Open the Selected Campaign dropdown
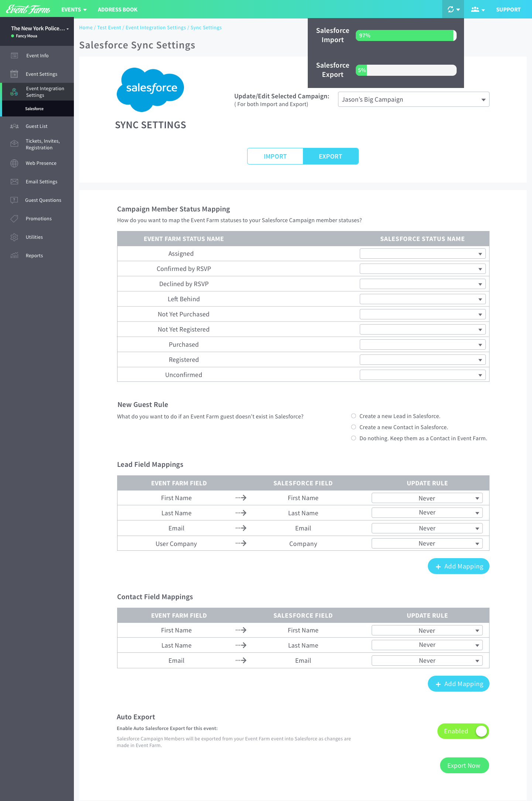 click(x=414, y=99)
